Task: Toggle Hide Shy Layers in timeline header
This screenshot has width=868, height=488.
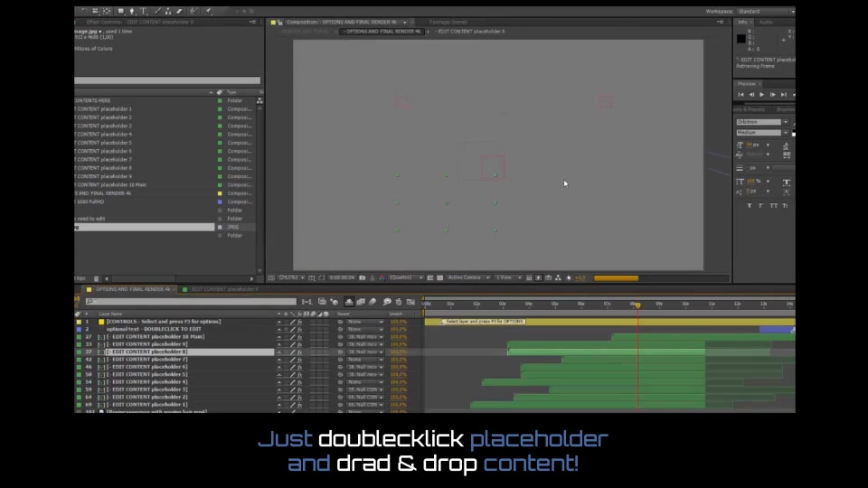Action: point(349,302)
